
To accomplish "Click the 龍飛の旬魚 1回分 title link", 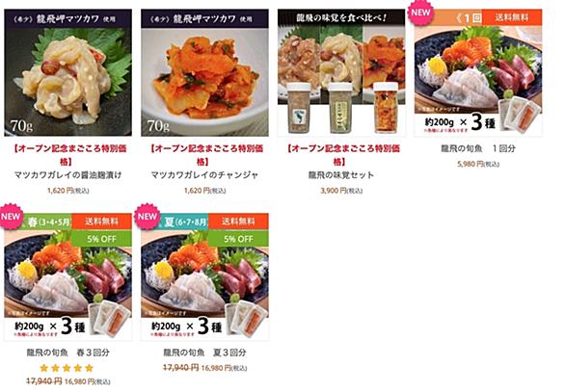I will [478, 148].
